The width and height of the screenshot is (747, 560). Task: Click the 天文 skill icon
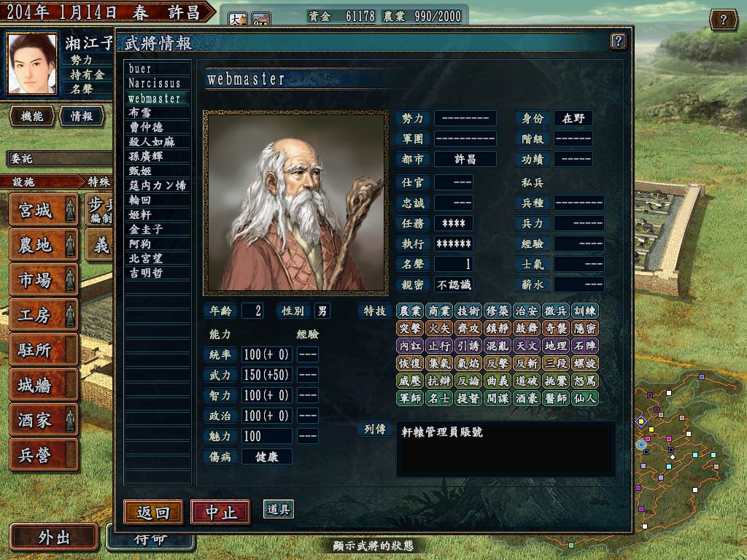click(527, 346)
